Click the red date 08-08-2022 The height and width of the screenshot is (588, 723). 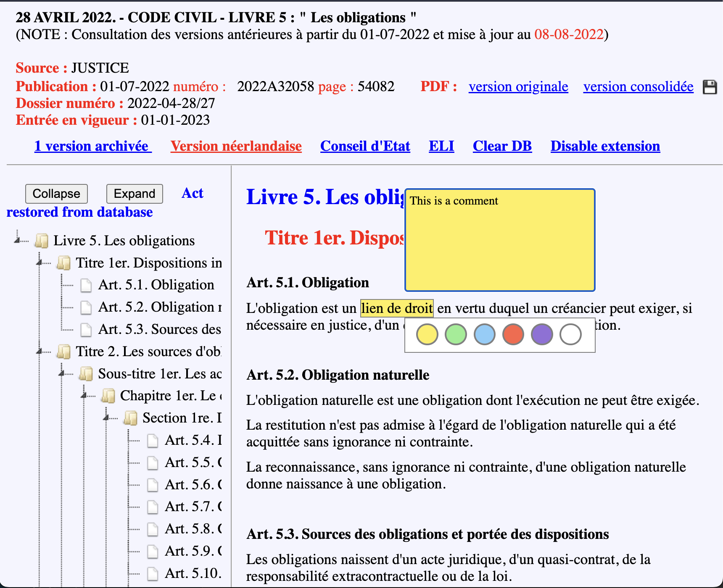(x=569, y=34)
